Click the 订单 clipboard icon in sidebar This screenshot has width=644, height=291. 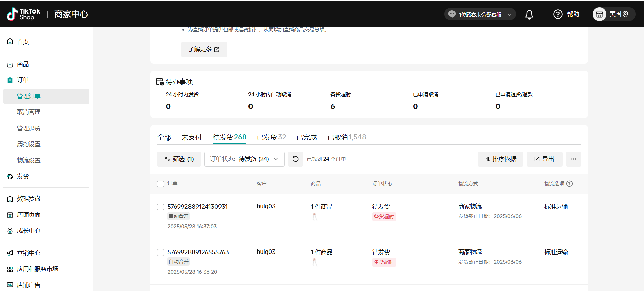click(10, 80)
